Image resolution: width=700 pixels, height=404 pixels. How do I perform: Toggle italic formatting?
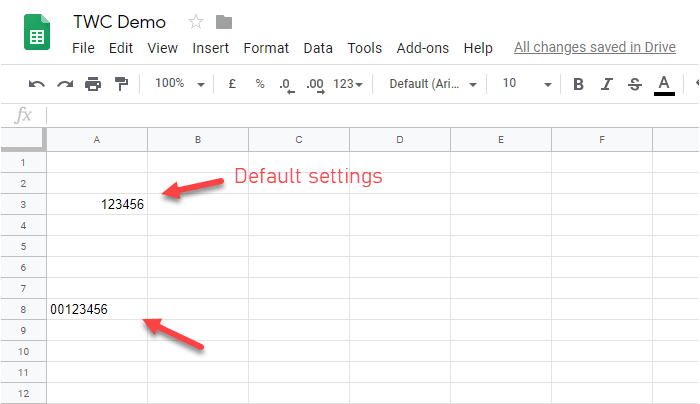[x=606, y=84]
